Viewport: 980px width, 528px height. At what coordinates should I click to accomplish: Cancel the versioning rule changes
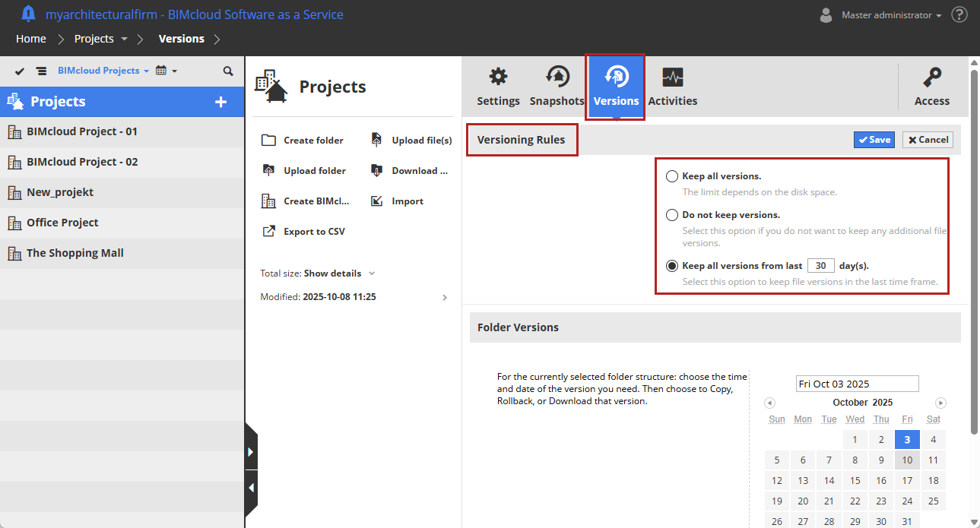(x=928, y=140)
